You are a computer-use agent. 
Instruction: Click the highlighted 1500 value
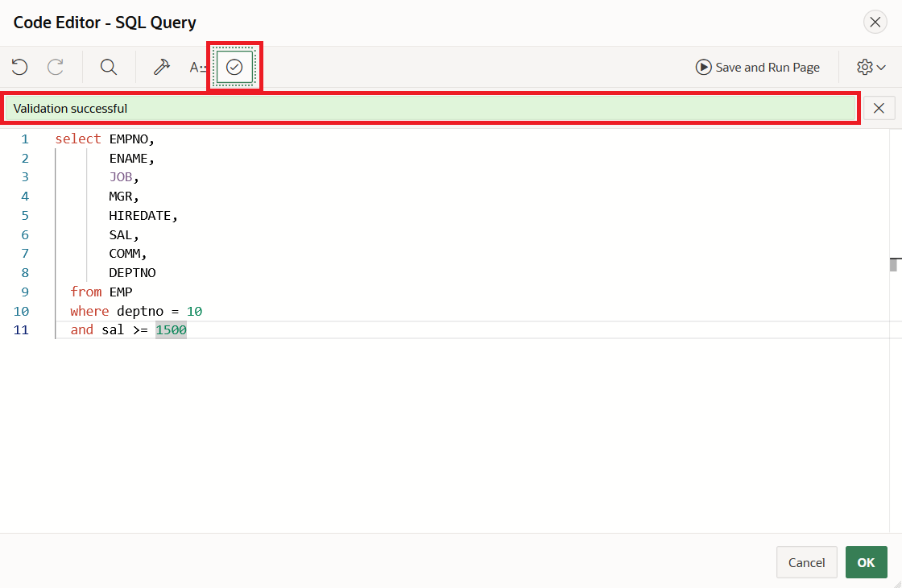170,329
